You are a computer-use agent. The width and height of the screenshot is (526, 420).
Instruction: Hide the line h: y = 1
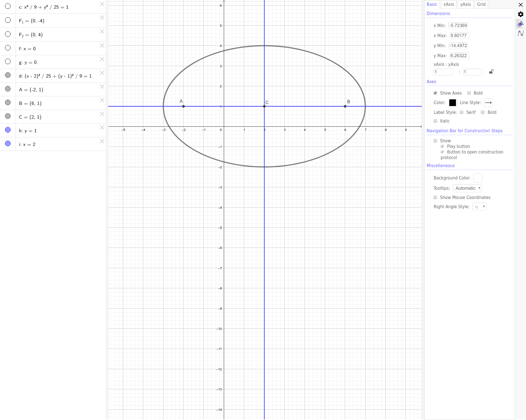tap(8, 129)
